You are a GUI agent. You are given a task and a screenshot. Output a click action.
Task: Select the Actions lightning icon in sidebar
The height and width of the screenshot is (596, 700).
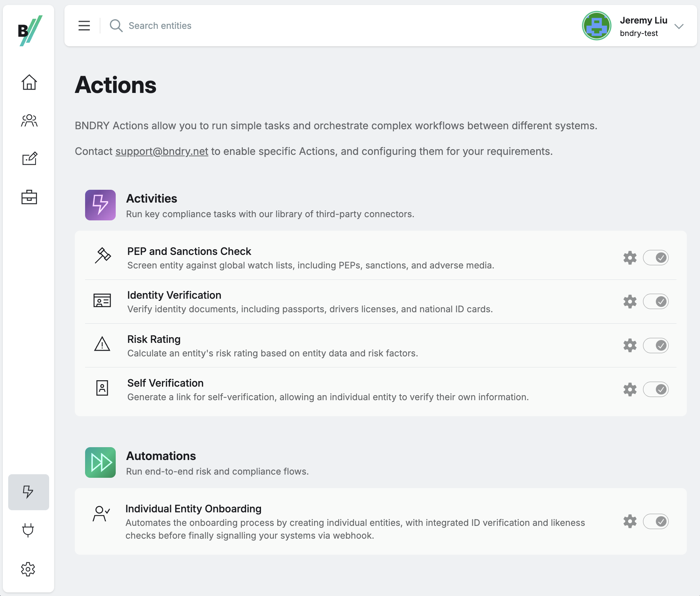[x=28, y=492]
